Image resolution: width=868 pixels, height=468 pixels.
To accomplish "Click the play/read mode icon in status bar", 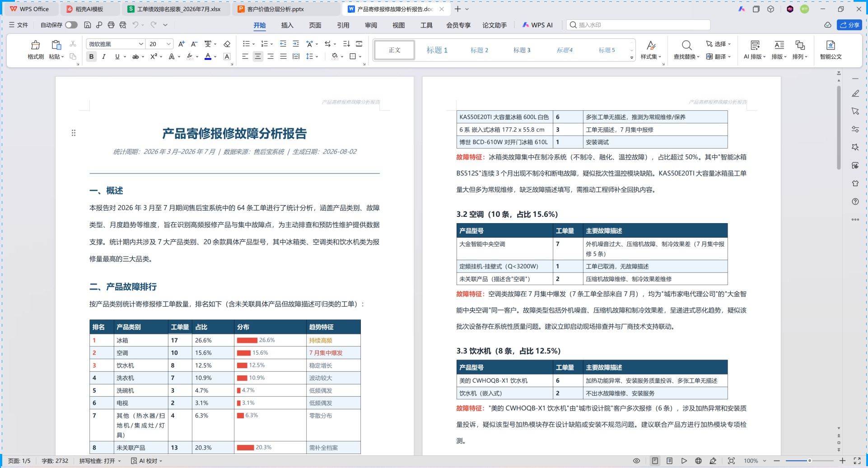I will click(x=684, y=461).
